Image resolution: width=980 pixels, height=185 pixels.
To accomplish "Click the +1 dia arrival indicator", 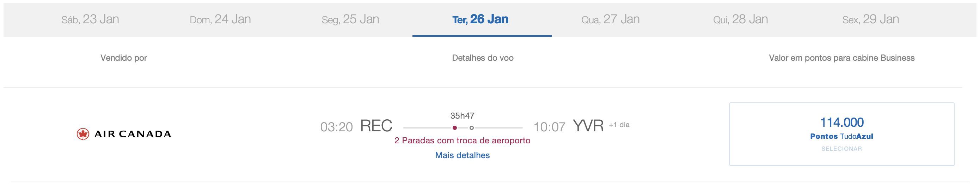I will 619,125.
